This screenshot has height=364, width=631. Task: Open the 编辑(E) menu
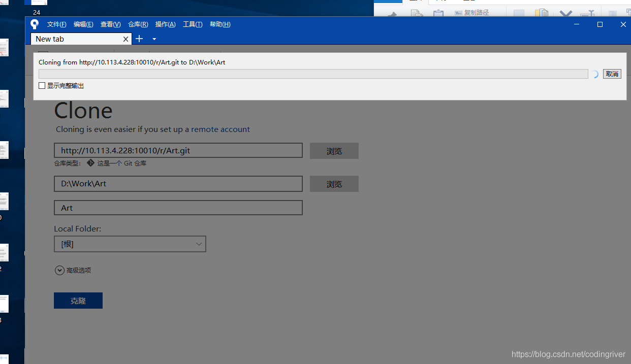[83, 24]
